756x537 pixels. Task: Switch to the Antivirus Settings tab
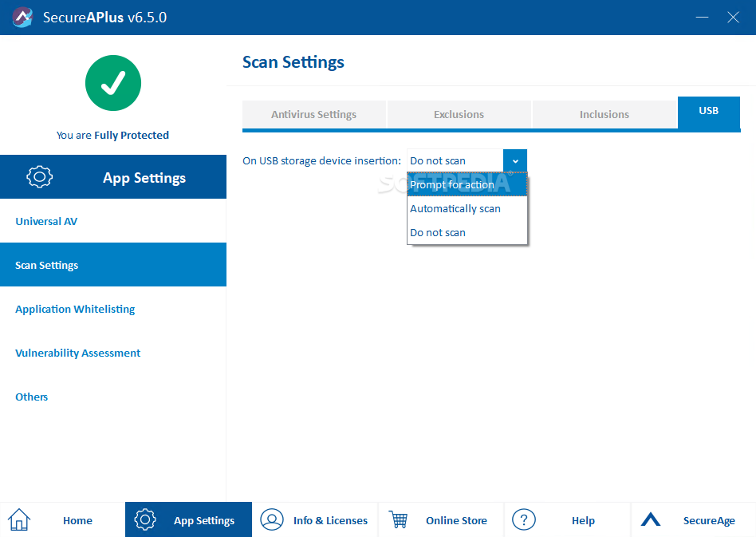point(314,114)
